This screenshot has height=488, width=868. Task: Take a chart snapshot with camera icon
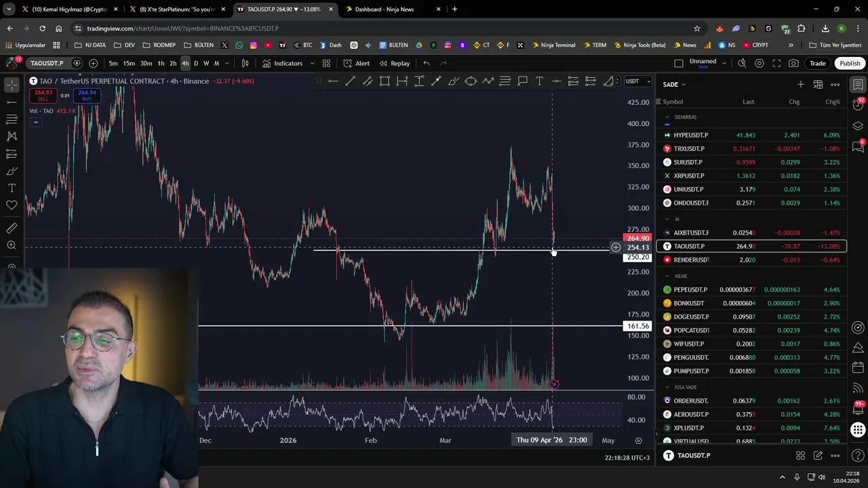coord(793,63)
